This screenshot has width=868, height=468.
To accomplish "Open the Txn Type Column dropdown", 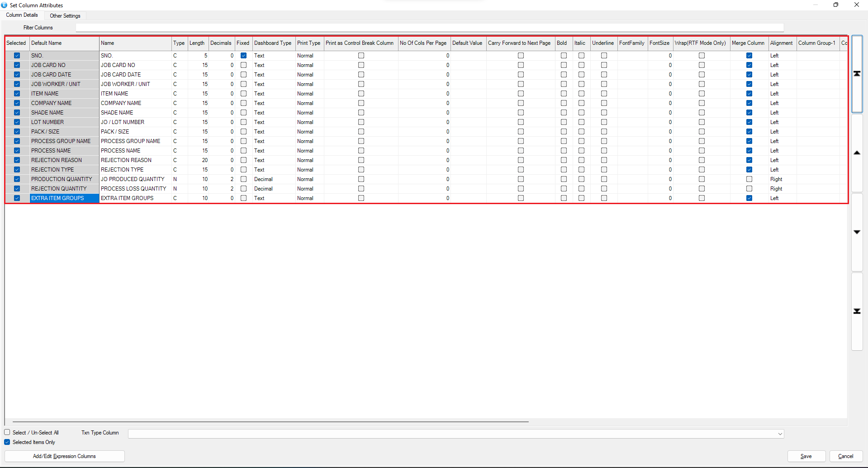I will 780,434.
